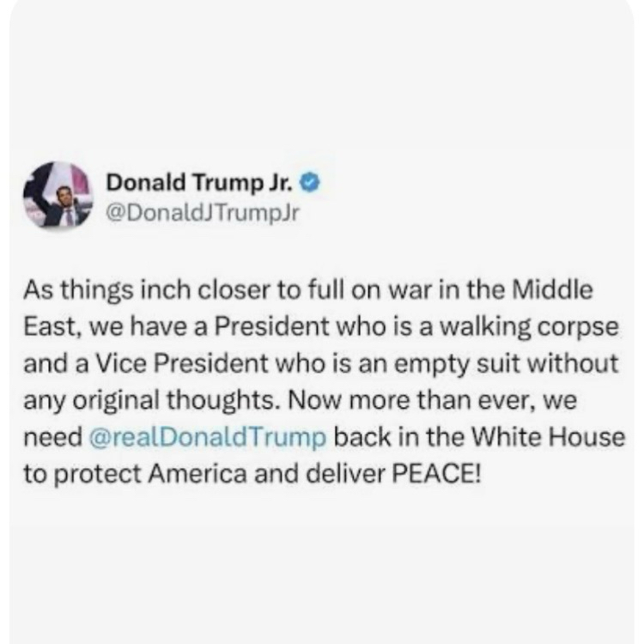This screenshot has width=644, height=644.
Task: Click the phrase "original thoughts"
Action: point(173,400)
